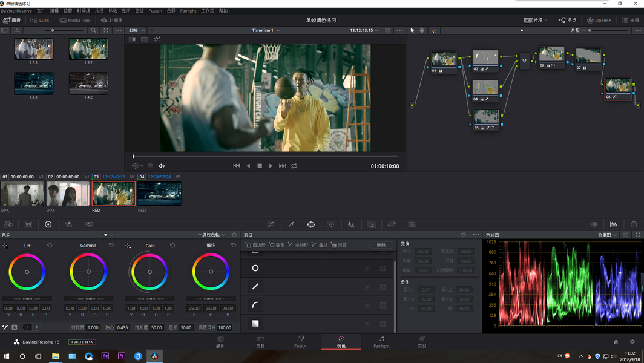This screenshot has width=644, height=363.
Task: Open viewer options three-dot menu
Action: point(399,30)
